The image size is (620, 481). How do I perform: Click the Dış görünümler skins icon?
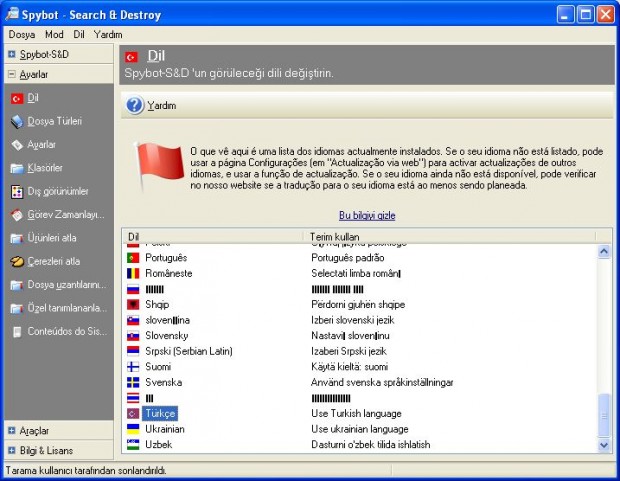pyautogui.click(x=17, y=192)
